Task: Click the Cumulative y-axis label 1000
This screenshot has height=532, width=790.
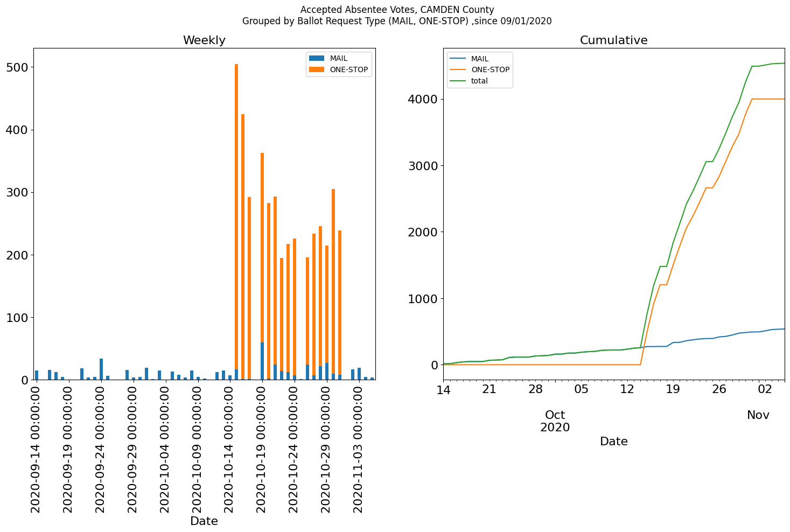Action: (422, 299)
